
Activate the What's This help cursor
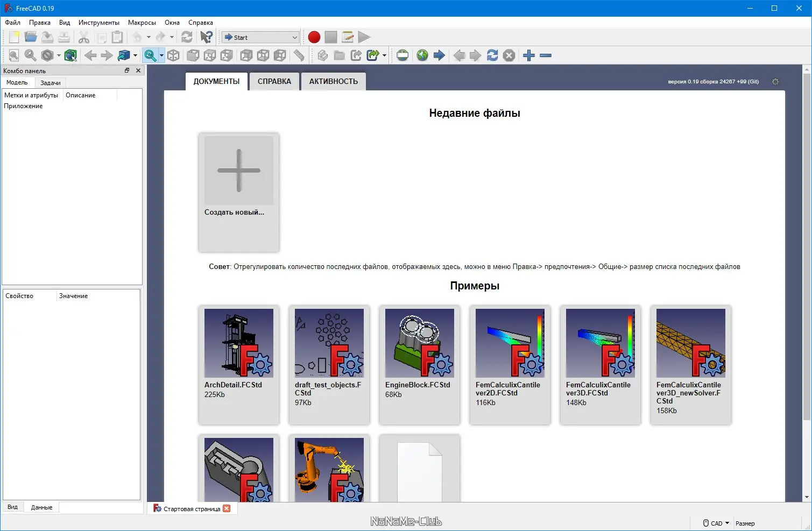(206, 37)
